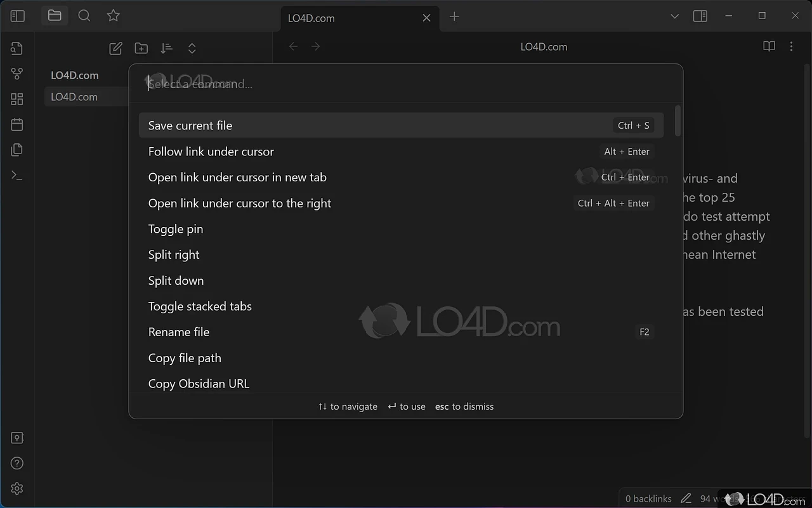Open today's daily note calendar icon
Screen dimensions: 812x508
coord(17,124)
